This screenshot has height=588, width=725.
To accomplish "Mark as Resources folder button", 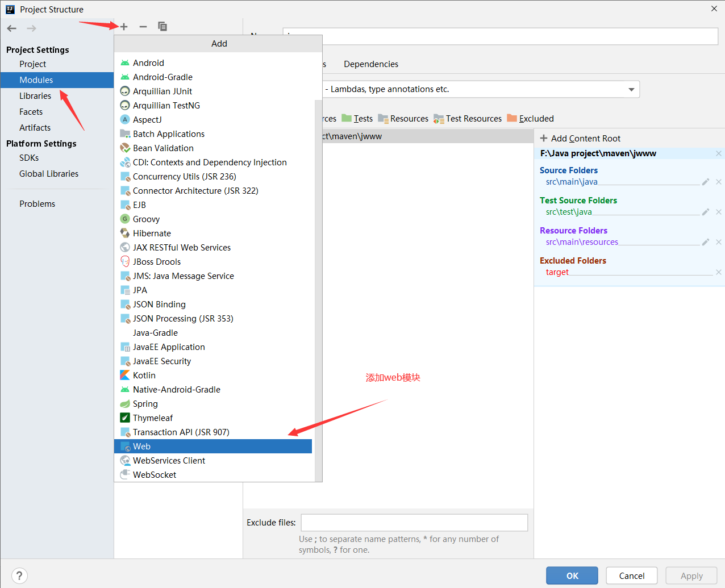I will point(403,119).
